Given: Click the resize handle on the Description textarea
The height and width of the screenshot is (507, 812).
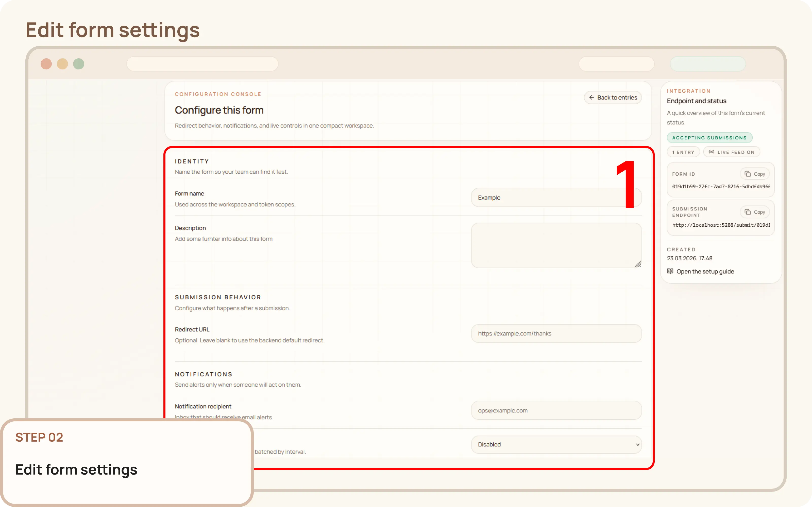Looking at the screenshot, I should [638, 264].
